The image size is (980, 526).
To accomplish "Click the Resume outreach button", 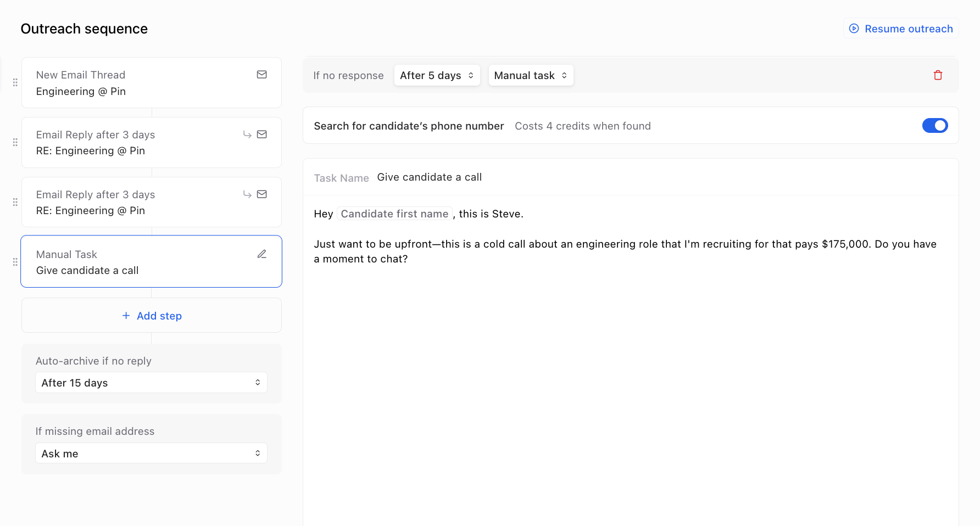I will point(901,29).
